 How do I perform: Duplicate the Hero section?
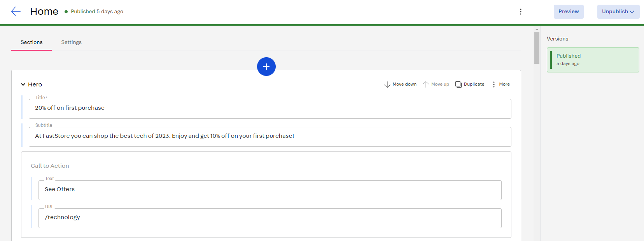coord(470,84)
